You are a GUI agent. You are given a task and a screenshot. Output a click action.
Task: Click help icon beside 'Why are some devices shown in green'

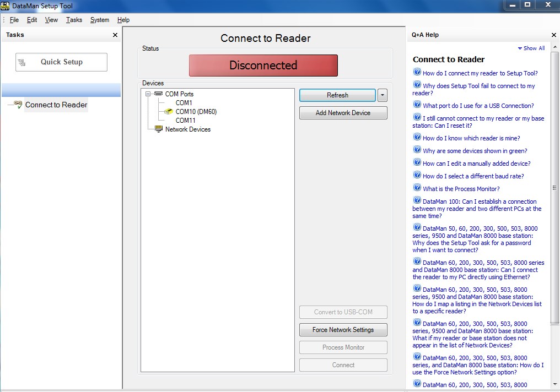coord(417,149)
